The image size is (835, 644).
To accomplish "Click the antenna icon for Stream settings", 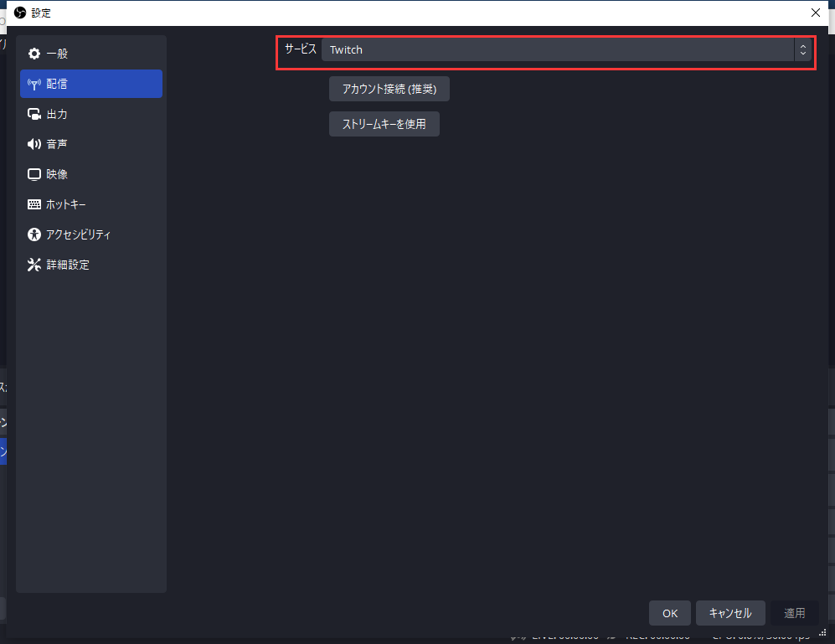I will (x=34, y=84).
